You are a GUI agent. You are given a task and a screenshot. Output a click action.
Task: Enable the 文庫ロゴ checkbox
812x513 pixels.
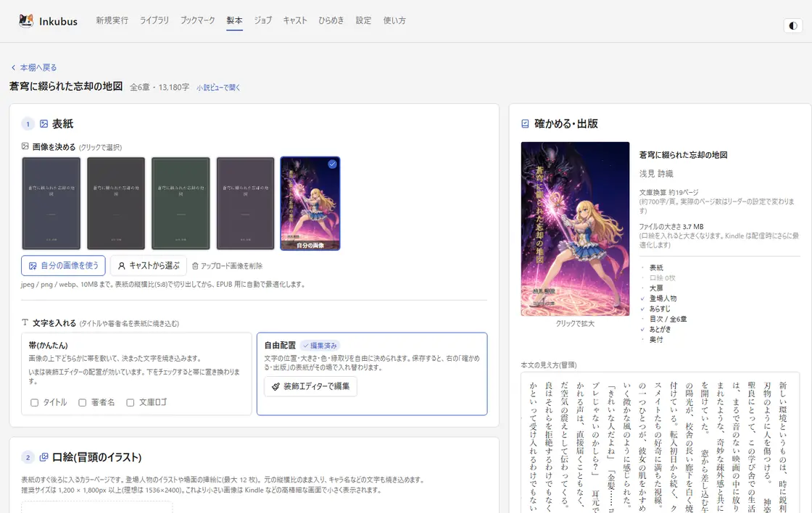pyautogui.click(x=130, y=402)
